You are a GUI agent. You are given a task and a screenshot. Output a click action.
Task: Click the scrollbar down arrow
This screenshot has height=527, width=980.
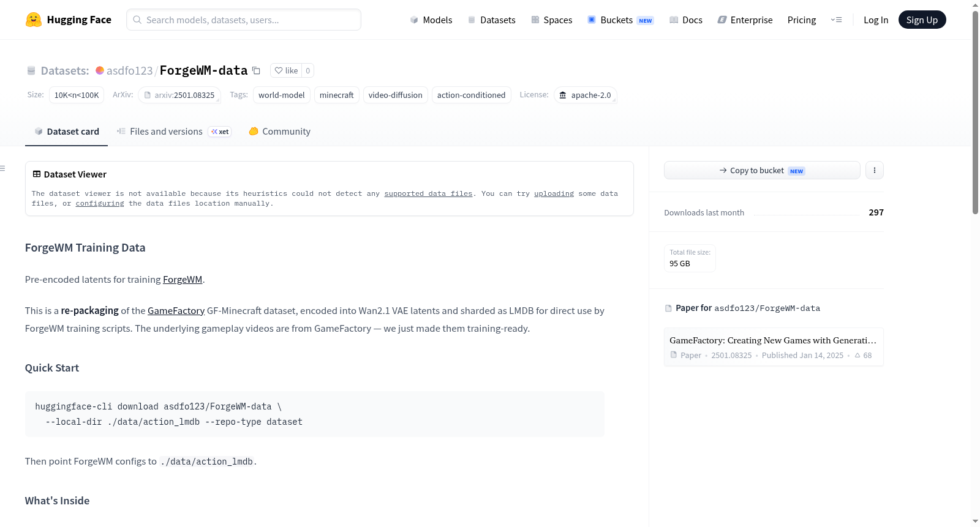(975, 521)
